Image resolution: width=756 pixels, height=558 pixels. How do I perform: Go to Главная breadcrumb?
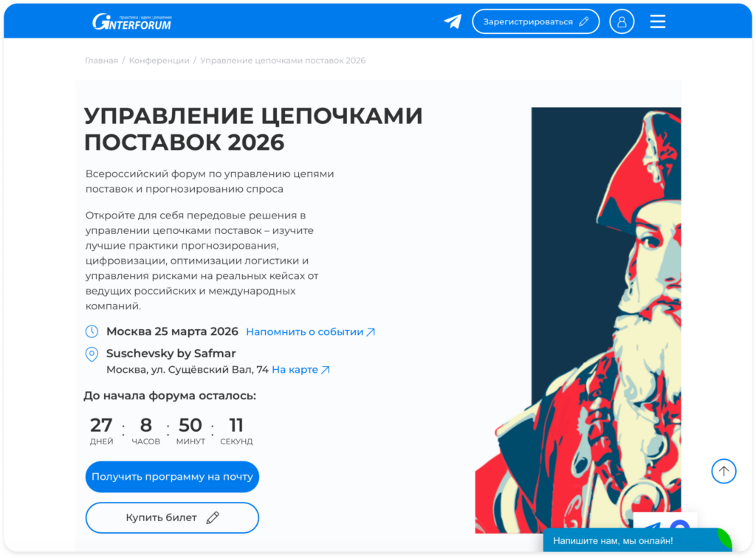(101, 61)
